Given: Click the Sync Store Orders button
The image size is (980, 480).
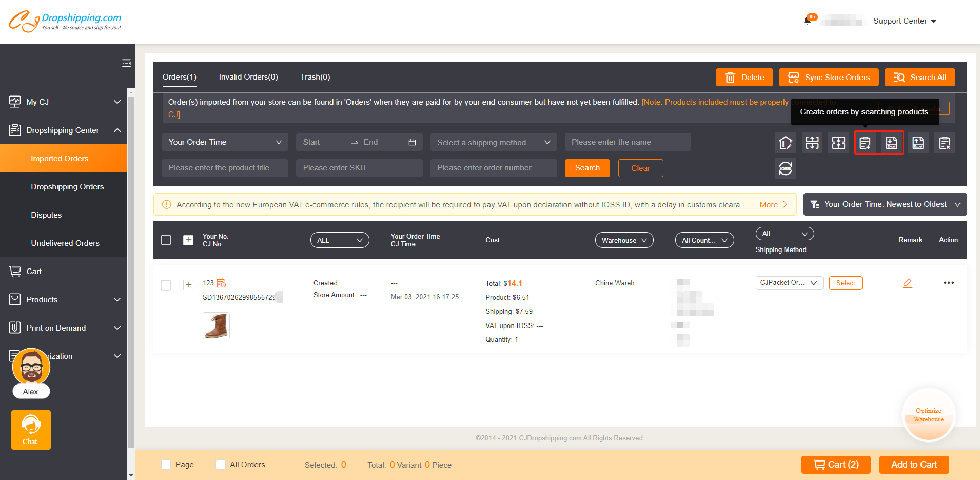Looking at the screenshot, I should [x=828, y=78].
